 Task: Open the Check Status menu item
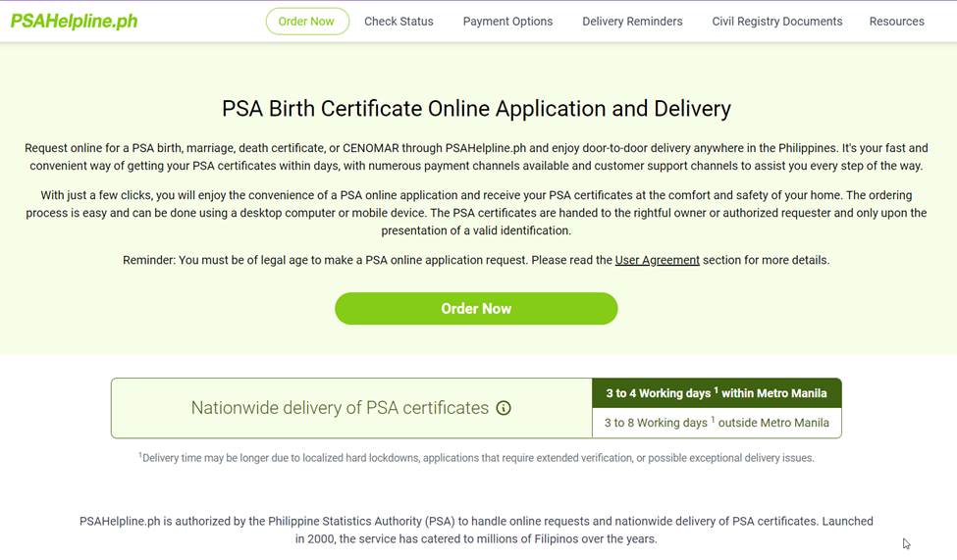(399, 22)
